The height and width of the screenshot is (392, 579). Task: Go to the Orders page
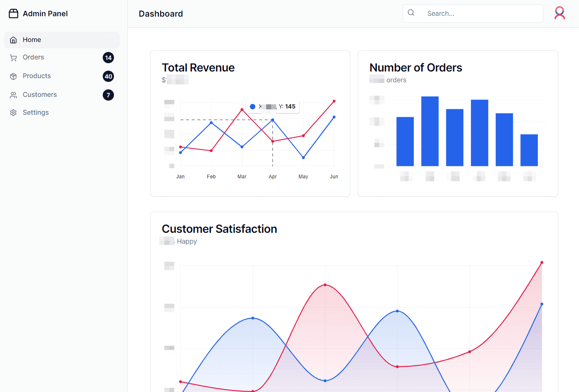point(62,58)
